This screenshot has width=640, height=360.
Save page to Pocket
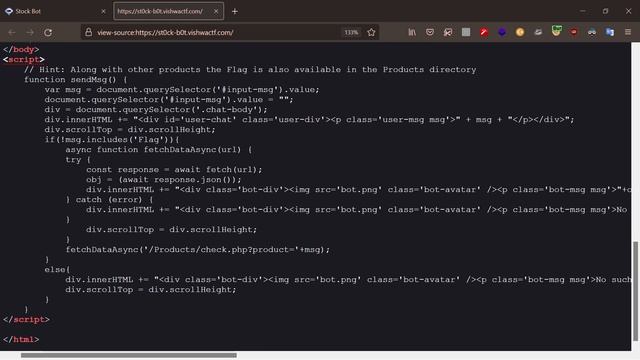(x=430, y=32)
